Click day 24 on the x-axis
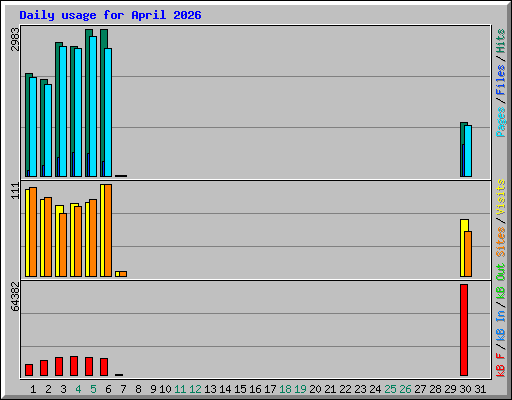The height and width of the screenshot is (400, 512). [375, 389]
